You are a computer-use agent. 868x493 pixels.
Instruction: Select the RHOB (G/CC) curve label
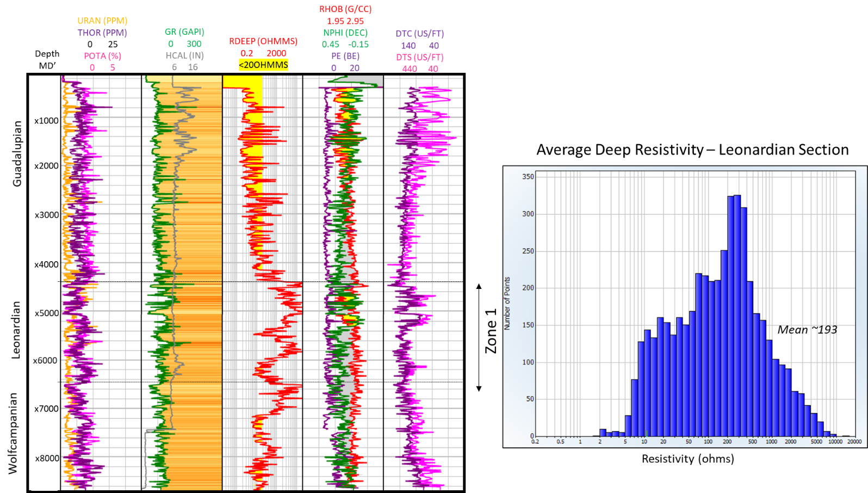pyautogui.click(x=345, y=9)
